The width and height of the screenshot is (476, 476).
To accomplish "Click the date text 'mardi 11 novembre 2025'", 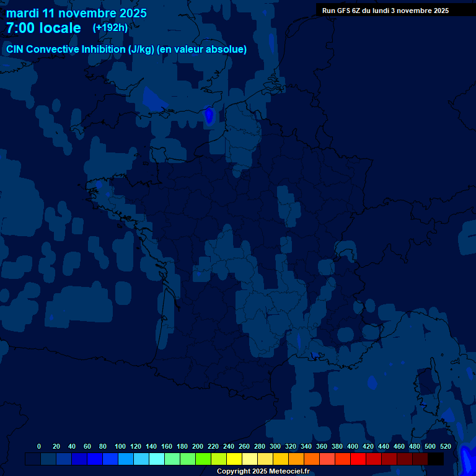I will click(x=76, y=13).
